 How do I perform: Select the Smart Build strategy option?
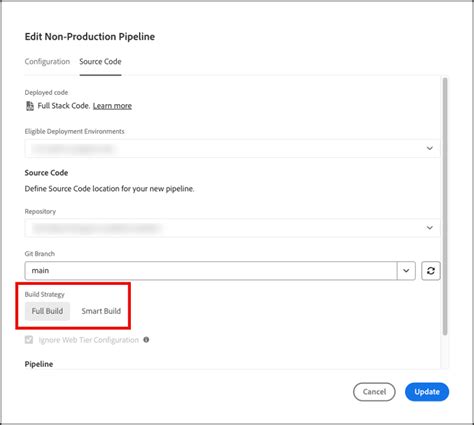tap(101, 311)
